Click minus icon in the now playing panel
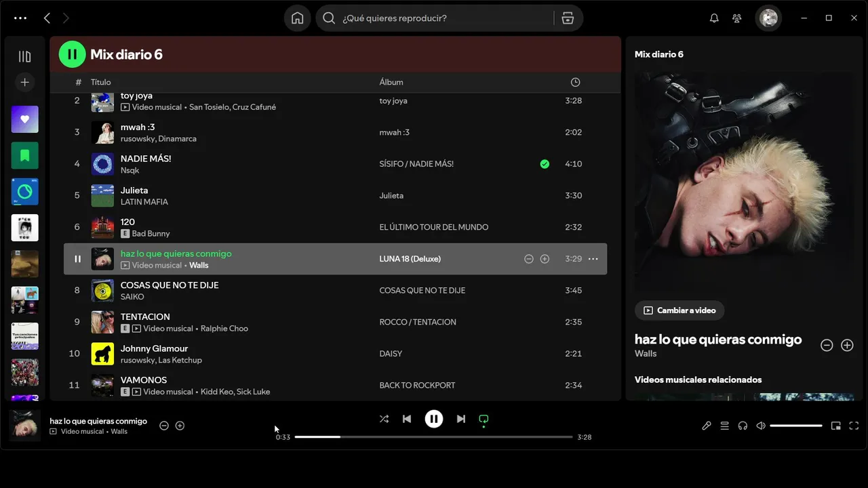The height and width of the screenshot is (488, 868). tap(827, 345)
